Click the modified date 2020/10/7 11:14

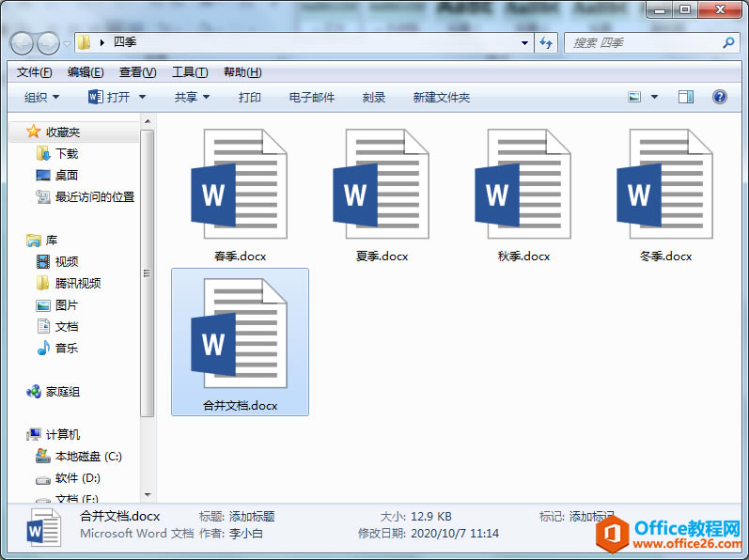[455, 534]
